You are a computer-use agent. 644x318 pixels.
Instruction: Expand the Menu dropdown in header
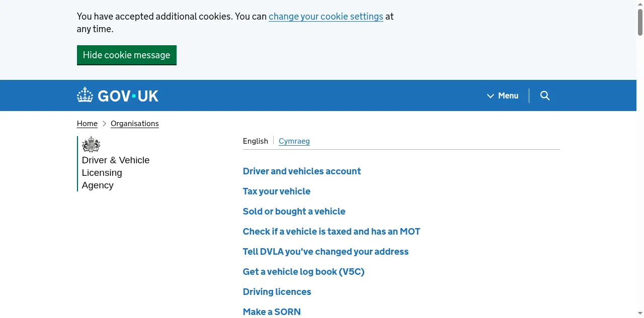pos(503,95)
